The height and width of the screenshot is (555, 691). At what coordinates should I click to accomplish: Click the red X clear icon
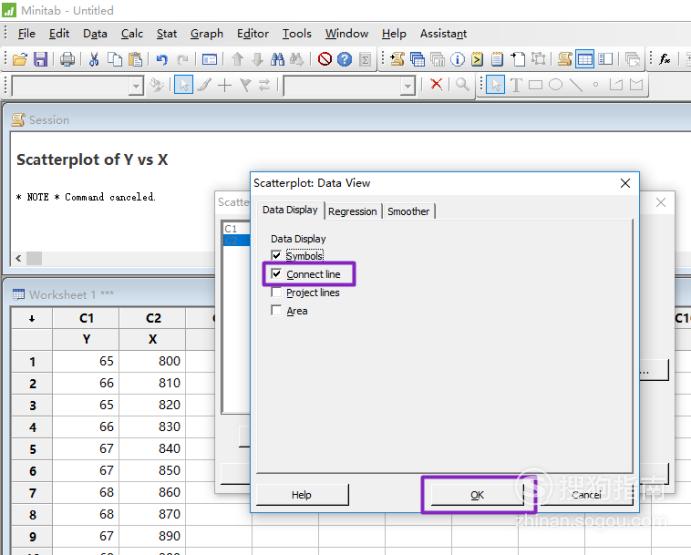point(436,84)
